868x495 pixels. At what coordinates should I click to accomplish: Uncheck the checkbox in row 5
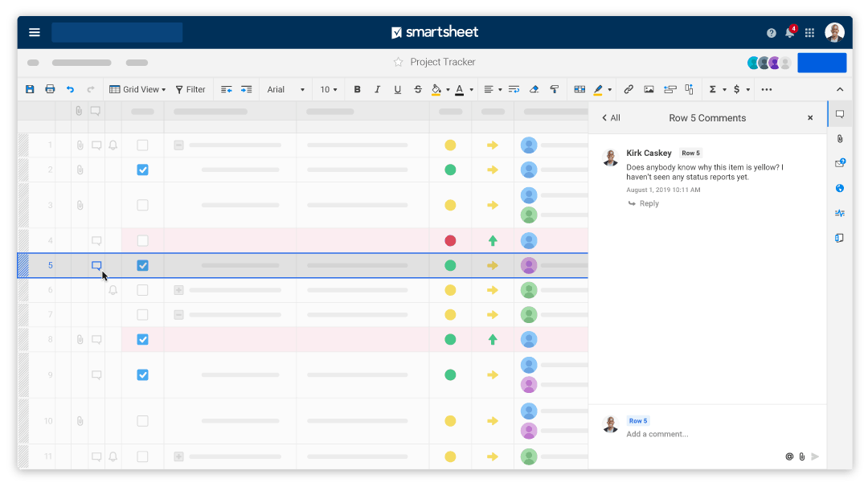click(x=142, y=265)
